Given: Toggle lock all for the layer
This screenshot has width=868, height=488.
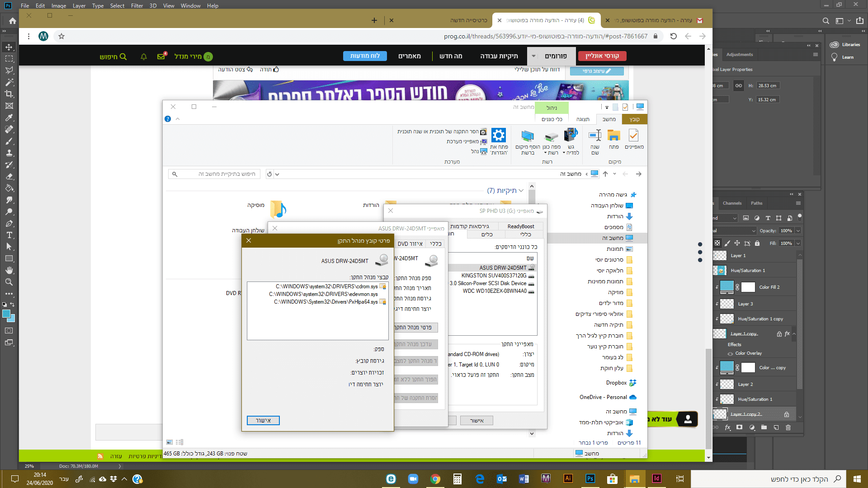Looking at the screenshot, I should pos(757,243).
